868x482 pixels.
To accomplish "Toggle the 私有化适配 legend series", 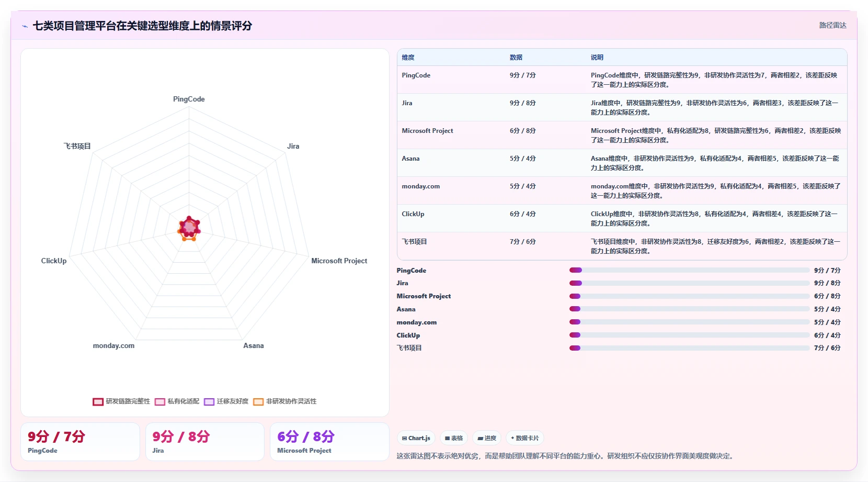I will tap(177, 401).
